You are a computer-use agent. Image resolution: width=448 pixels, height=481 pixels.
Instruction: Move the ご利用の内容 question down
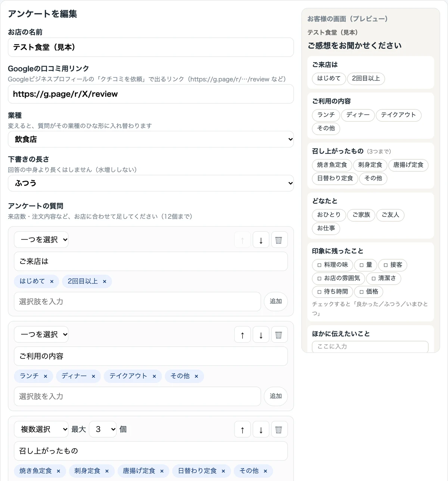(x=261, y=335)
